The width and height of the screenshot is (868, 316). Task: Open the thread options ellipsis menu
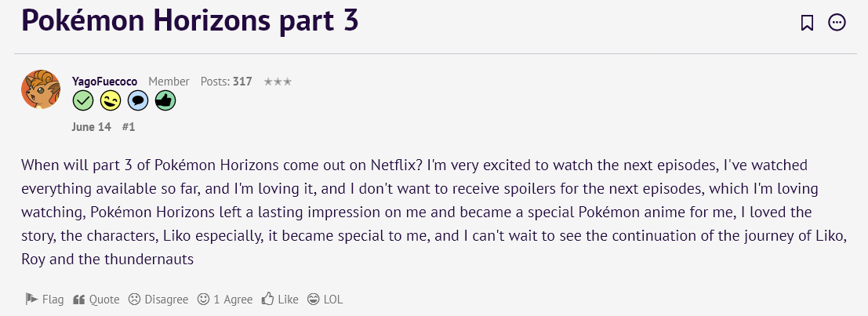[x=837, y=23]
